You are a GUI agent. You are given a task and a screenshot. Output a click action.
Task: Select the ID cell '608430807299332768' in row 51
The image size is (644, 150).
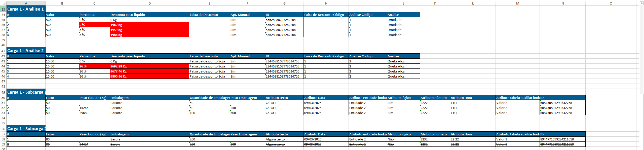point(562,103)
